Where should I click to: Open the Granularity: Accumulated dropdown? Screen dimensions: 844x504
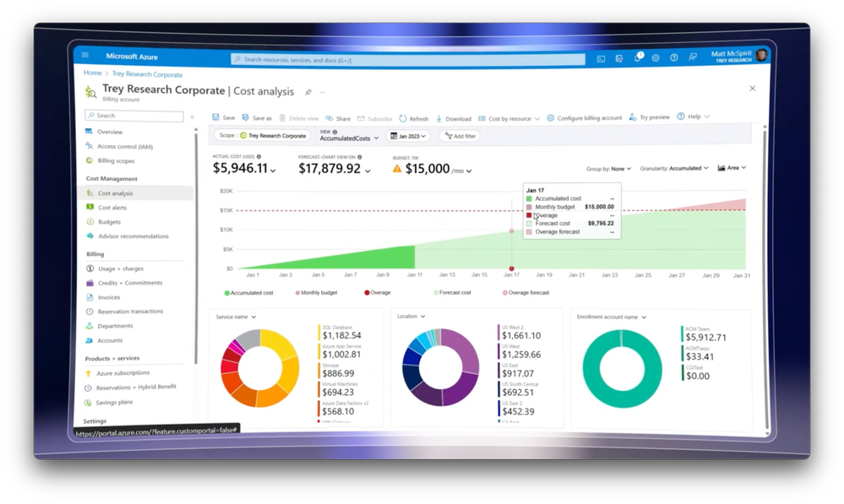674,168
